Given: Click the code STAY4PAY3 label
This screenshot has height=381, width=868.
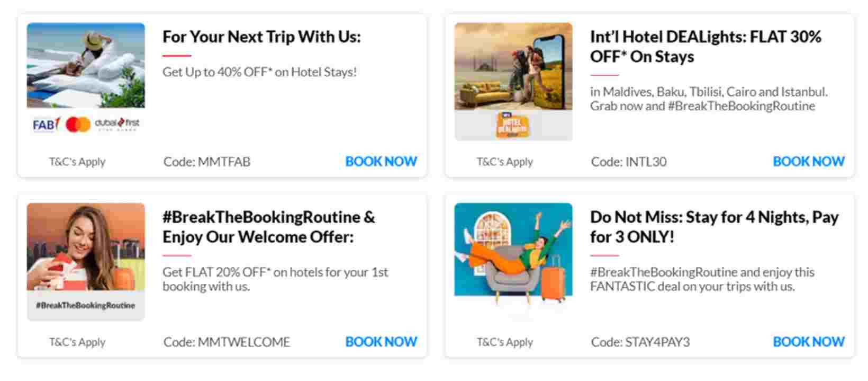Looking at the screenshot, I should pyautogui.click(x=641, y=342).
